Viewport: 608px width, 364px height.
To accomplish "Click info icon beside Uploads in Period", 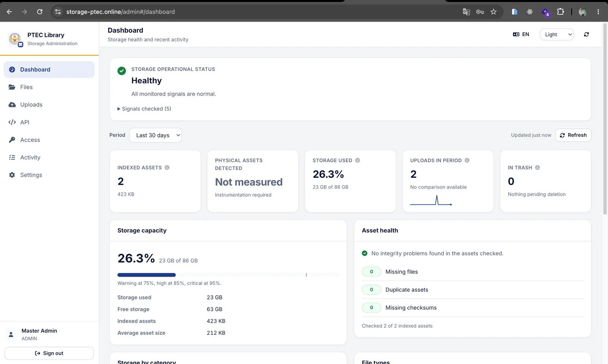I will 467,160.
